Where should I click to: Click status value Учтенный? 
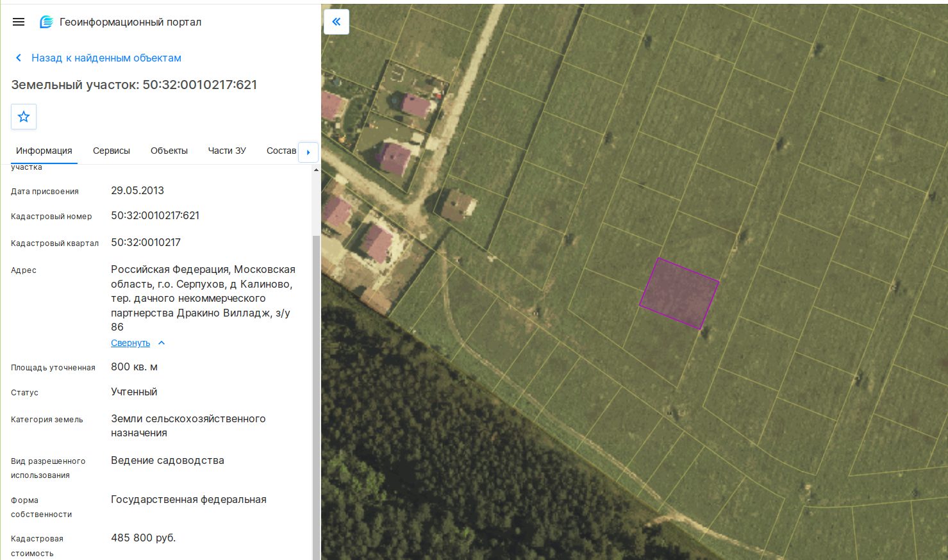click(134, 391)
